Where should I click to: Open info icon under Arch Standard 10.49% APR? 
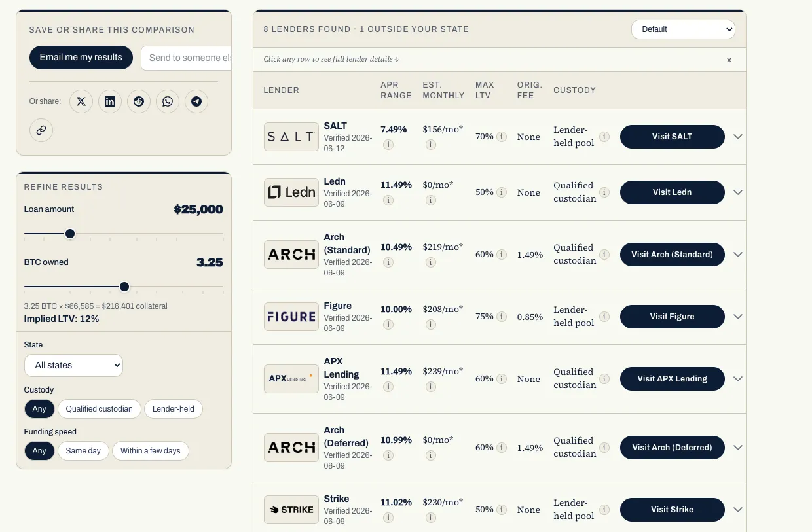pyautogui.click(x=388, y=262)
